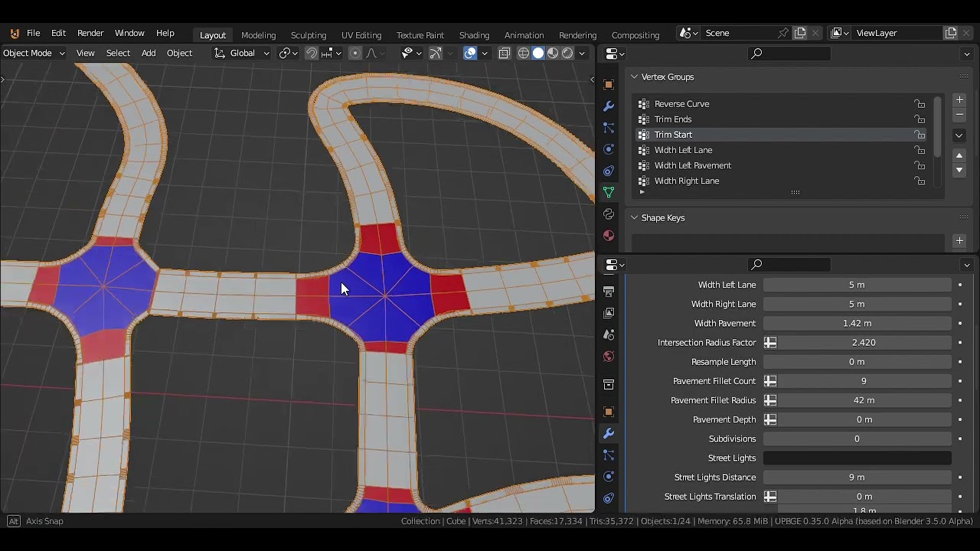Toggle X-ray view icon
This screenshot has height=551, width=980.
click(x=505, y=53)
